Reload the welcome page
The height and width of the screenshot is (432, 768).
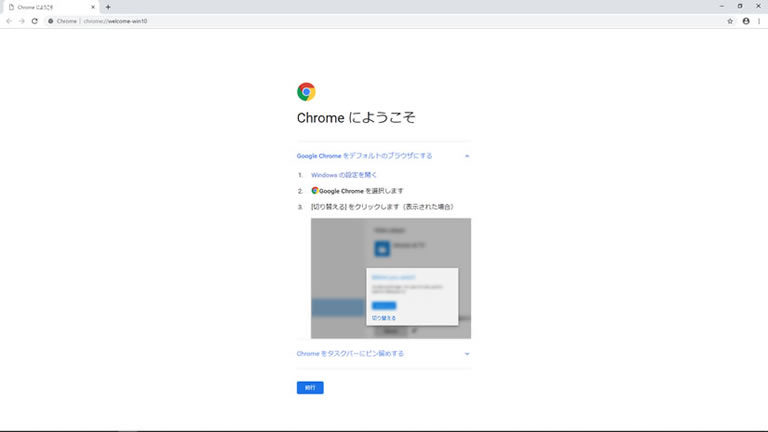(x=35, y=21)
